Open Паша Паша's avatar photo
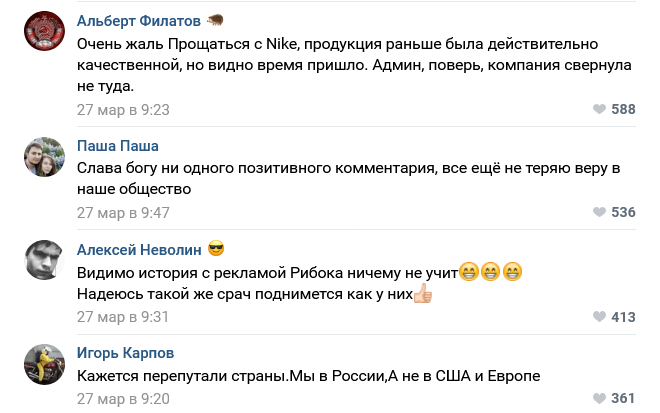The height and width of the screenshot is (413, 660). 45,156
